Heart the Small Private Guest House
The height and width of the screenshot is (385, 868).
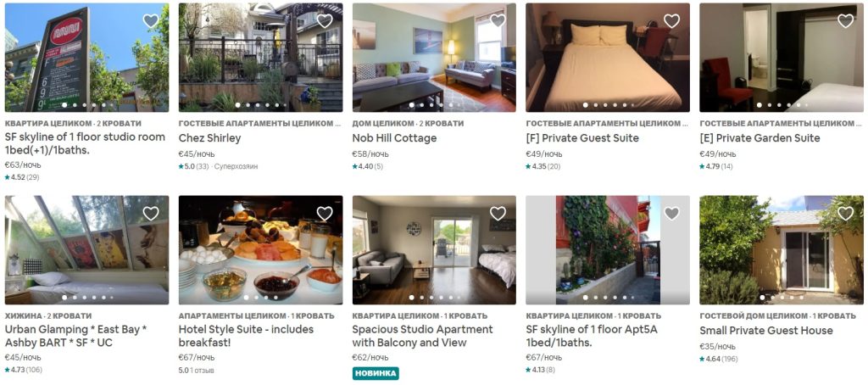pyautogui.click(x=845, y=213)
